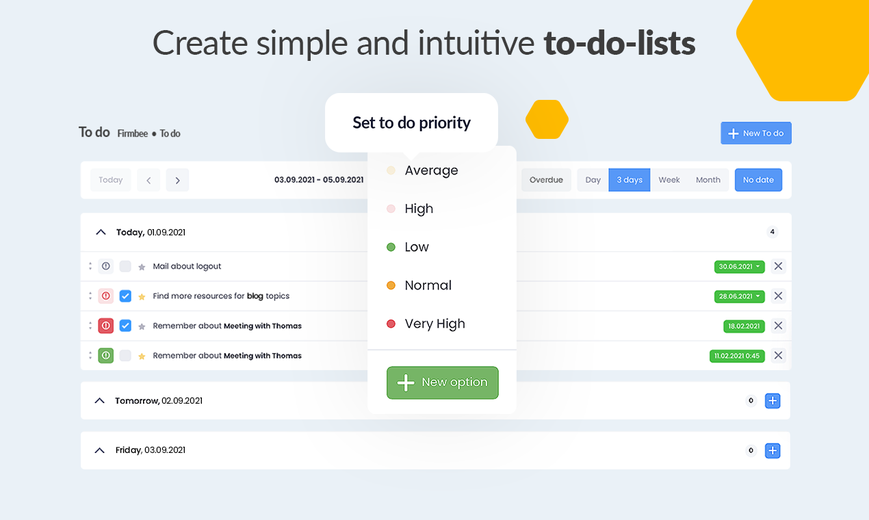
Task: Toggle checkbox of dated 11.02.2021 Meeting task
Action: [125, 355]
